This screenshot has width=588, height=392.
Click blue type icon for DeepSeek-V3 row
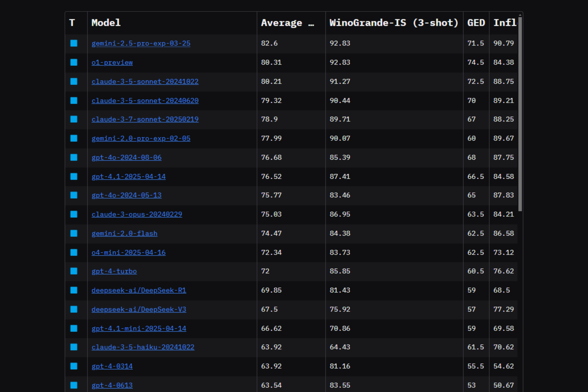coord(74,309)
